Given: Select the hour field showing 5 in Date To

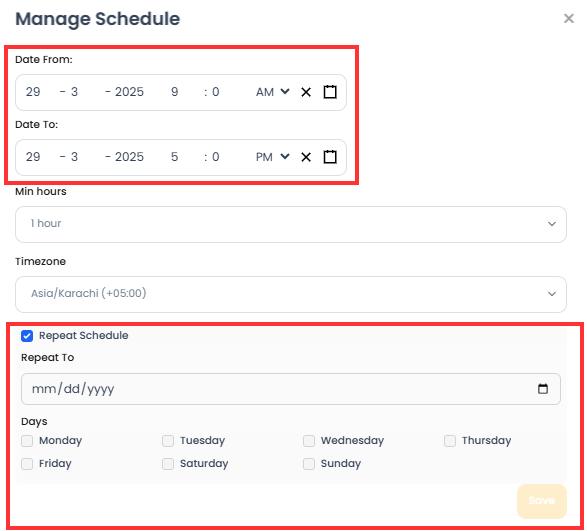Looking at the screenshot, I should coord(174,157).
